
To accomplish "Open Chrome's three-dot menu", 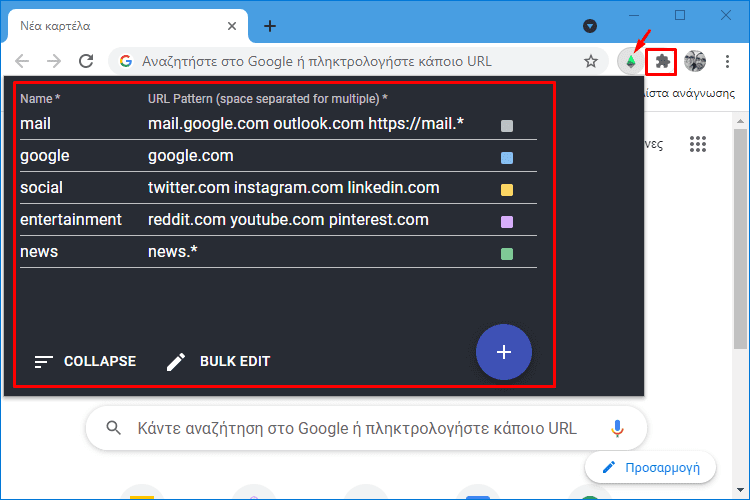I will click(x=727, y=61).
